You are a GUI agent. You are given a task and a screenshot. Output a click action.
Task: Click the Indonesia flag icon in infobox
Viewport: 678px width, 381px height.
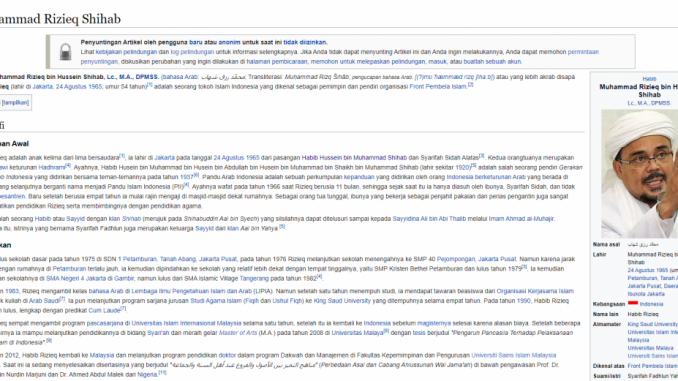[x=633, y=303]
